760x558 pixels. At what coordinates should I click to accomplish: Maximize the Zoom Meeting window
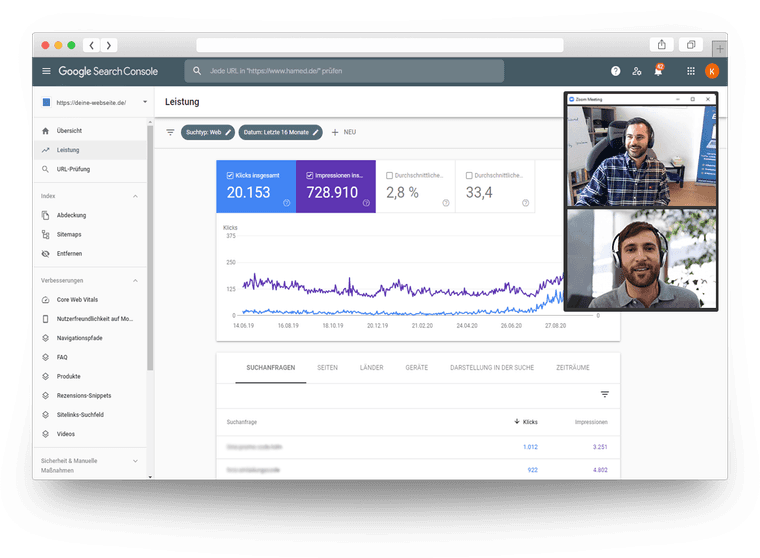pos(693,99)
